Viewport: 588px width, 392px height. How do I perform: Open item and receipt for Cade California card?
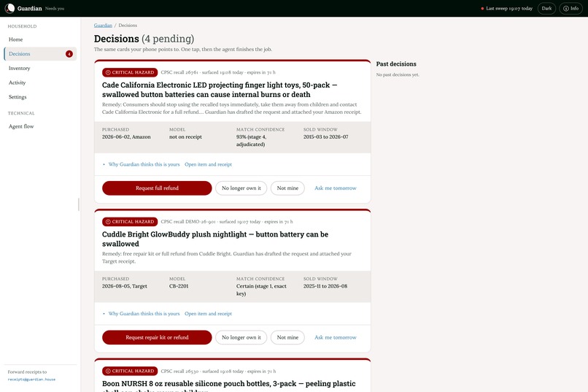tap(208, 164)
